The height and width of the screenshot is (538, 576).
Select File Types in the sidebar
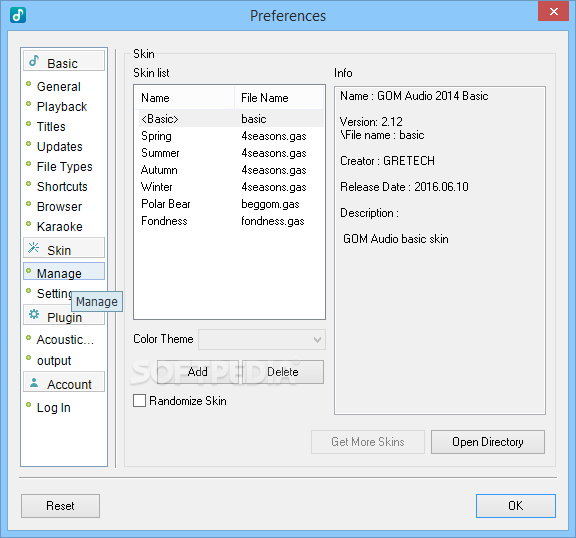[64, 167]
